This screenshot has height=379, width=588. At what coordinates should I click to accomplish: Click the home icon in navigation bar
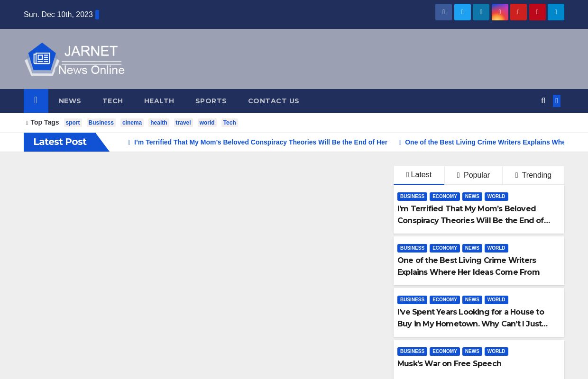tap(36, 101)
